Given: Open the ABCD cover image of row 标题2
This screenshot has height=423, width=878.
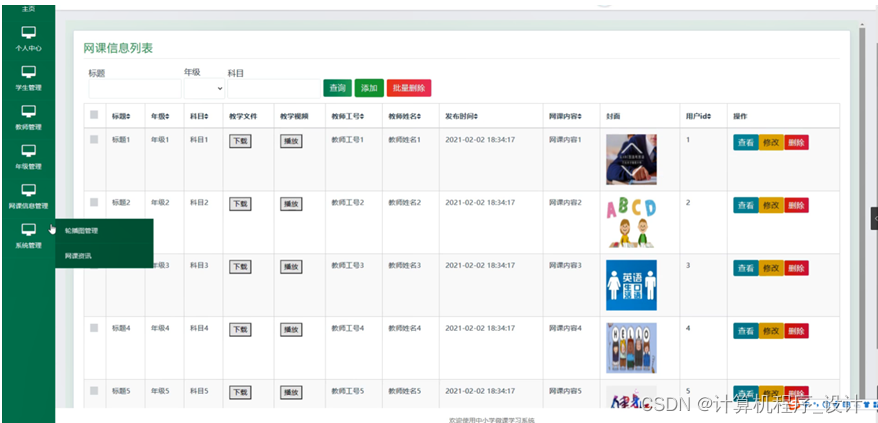Looking at the screenshot, I should point(631,222).
